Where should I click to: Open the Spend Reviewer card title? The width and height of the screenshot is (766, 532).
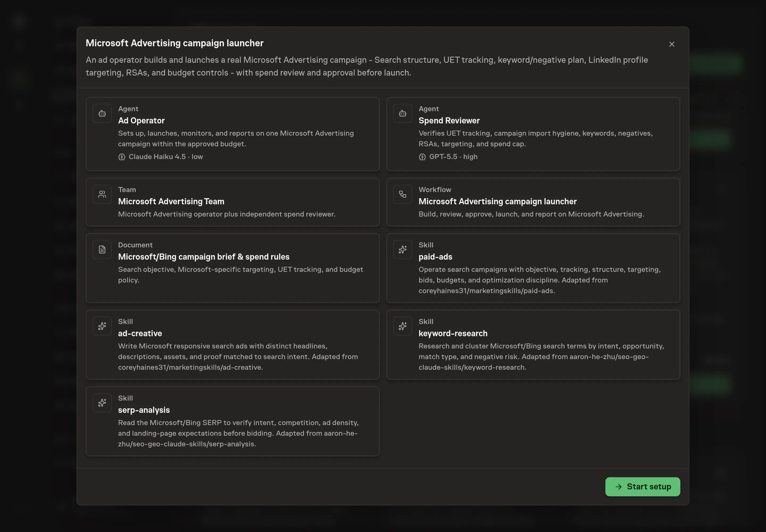click(449, 121)
